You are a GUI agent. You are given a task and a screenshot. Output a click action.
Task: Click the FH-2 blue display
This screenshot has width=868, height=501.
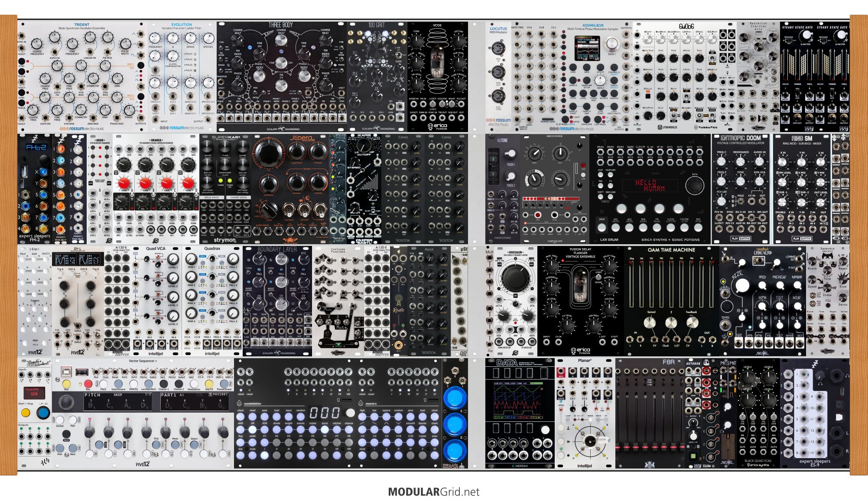coord(36,148)
